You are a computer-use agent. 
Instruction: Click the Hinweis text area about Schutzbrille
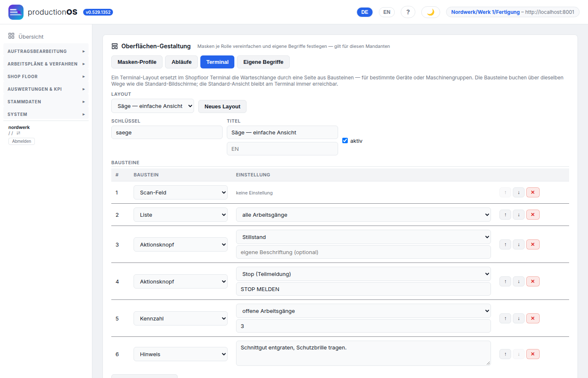[363, 353]
